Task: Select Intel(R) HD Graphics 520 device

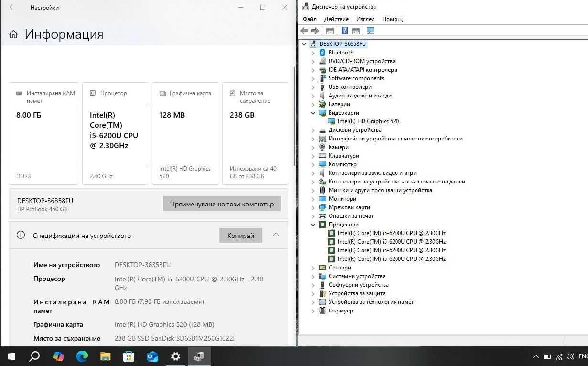Action: pos(368,121)
